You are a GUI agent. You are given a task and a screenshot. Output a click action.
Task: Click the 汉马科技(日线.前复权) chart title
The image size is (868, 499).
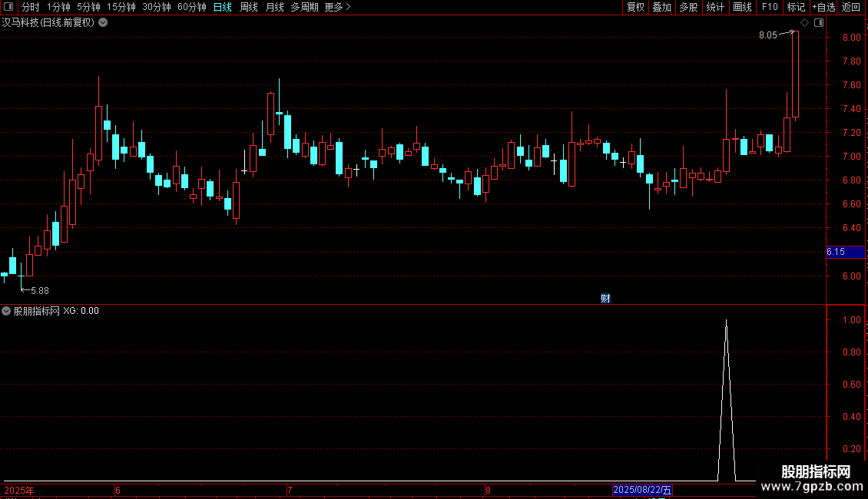click(48, 23)
